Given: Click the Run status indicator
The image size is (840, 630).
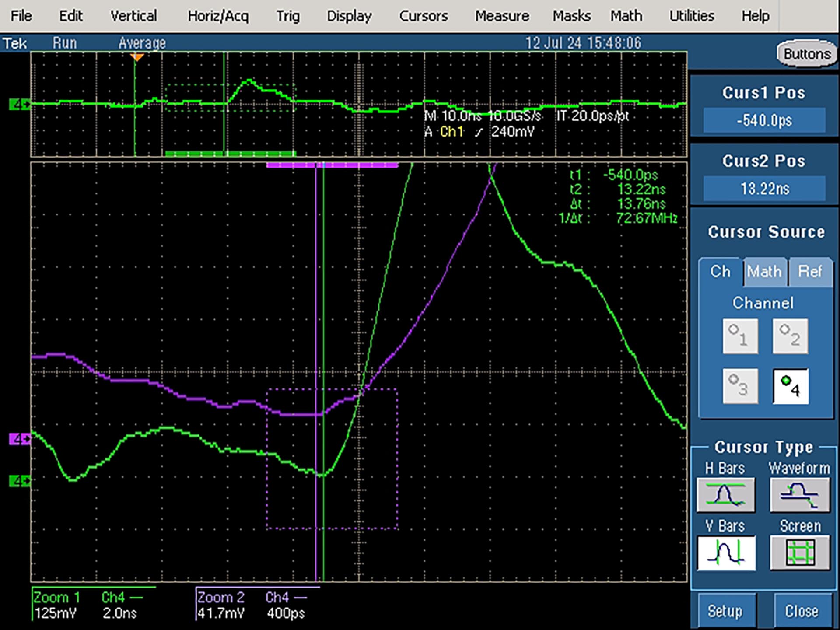Looking at the screenshot, I should [x=65, y=43].
